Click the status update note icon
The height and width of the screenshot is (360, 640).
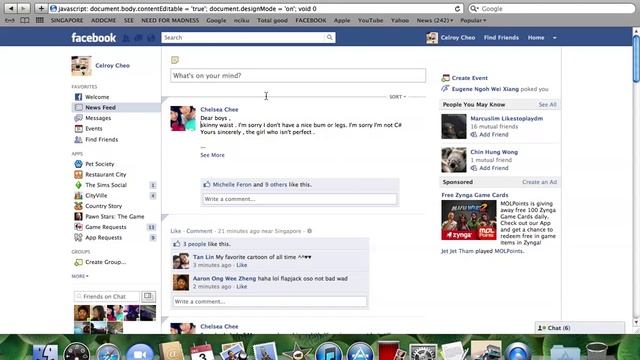tap(175, 60)
